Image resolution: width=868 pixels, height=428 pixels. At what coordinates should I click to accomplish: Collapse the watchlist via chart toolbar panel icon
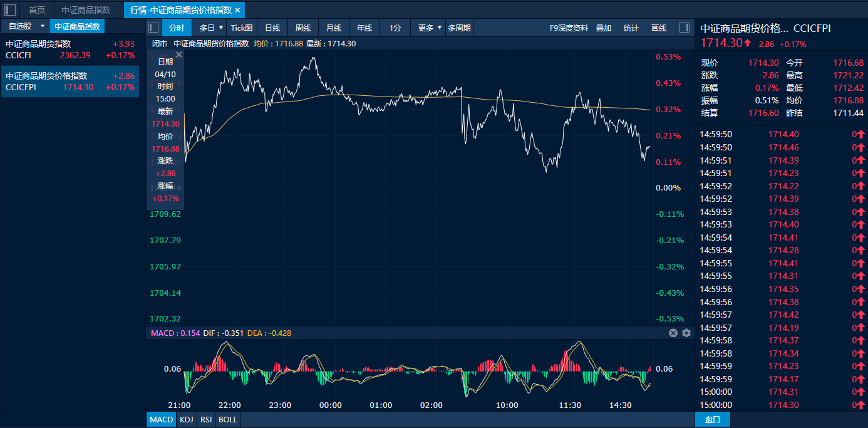pos(153,28)
